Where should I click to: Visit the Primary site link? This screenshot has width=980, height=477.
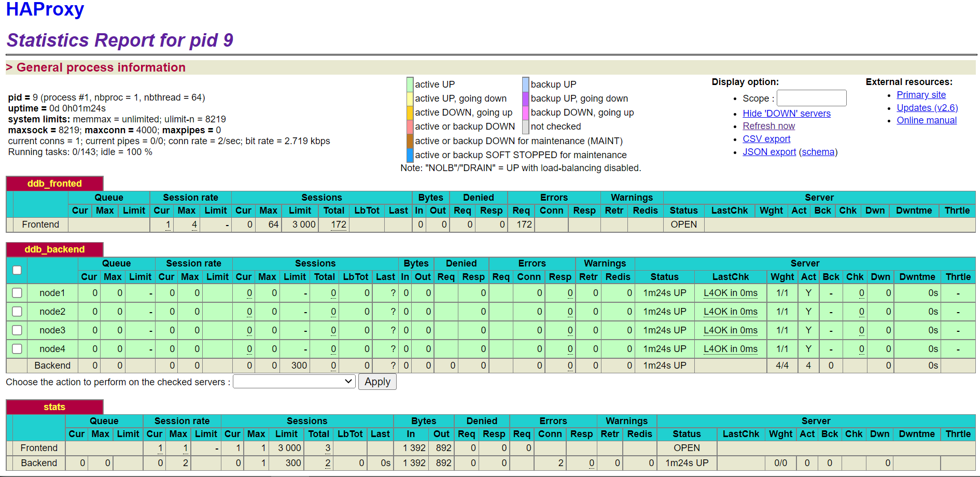[x=921, y=95]
